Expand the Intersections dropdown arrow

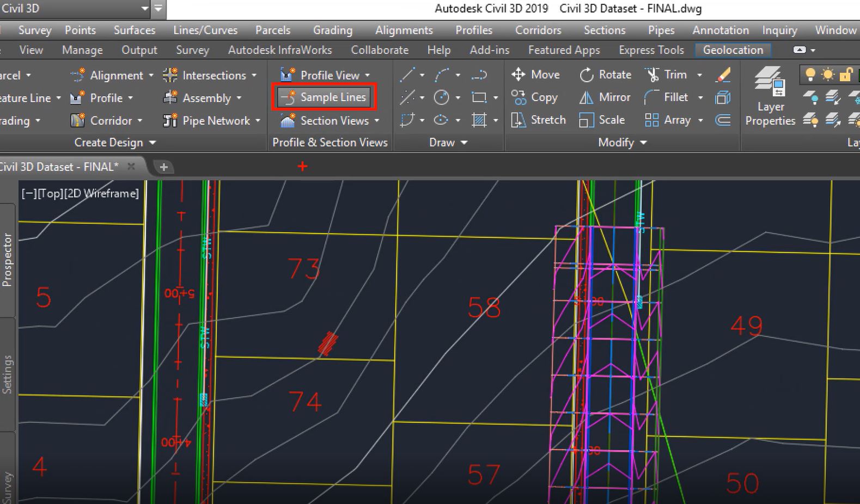254,76
